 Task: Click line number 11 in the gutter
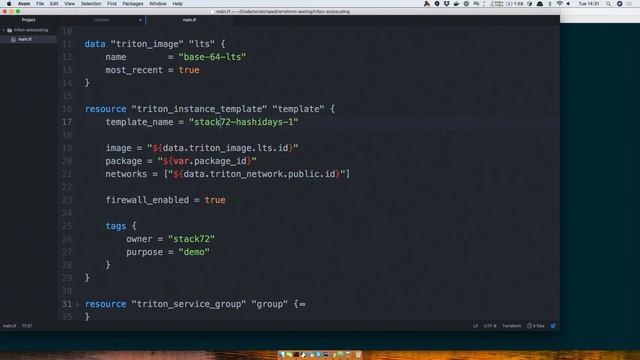click(x=67, y=44)
